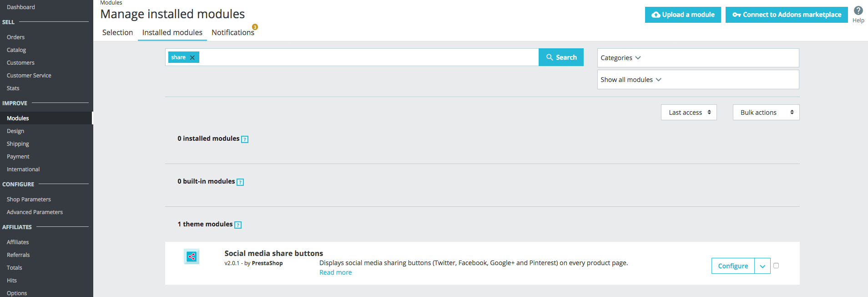Open Shop Parameters in the sidebar
Viewport: 868px width, 297px height.
[x=29, y=199]
